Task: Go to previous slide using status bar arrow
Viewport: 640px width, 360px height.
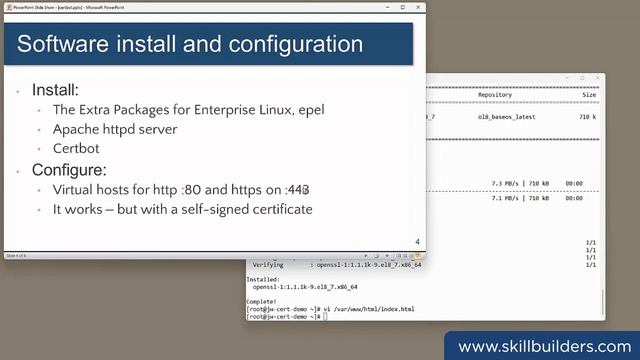Action: (366, 256)
